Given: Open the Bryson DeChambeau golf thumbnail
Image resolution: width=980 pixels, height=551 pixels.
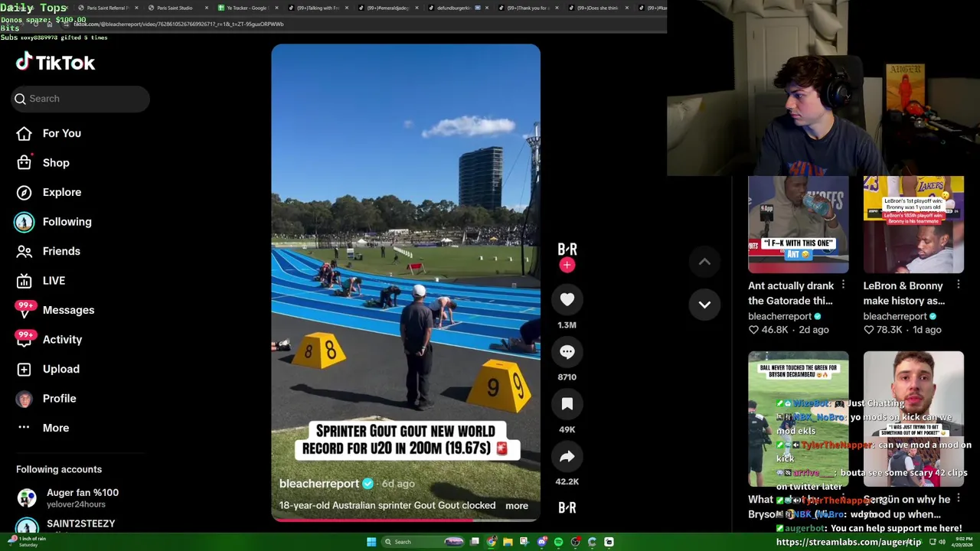Looking at the screenshot, I should 798,419.
